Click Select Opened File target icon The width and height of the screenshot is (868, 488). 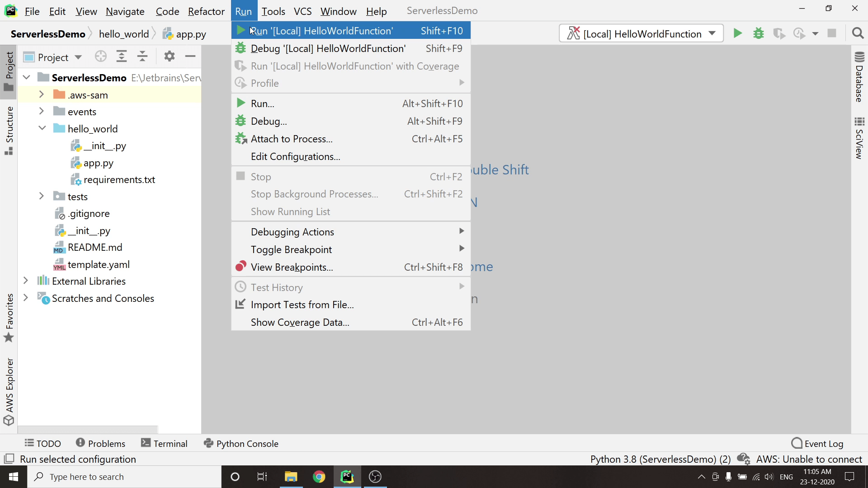pyautogui.click(x=100, y=56)
